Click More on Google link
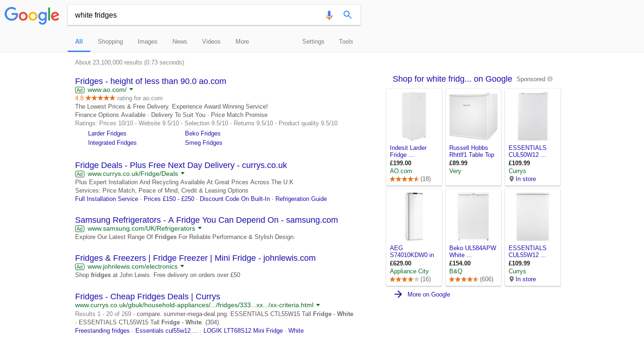Screen dimensions: 644x342 click(429, 294)
